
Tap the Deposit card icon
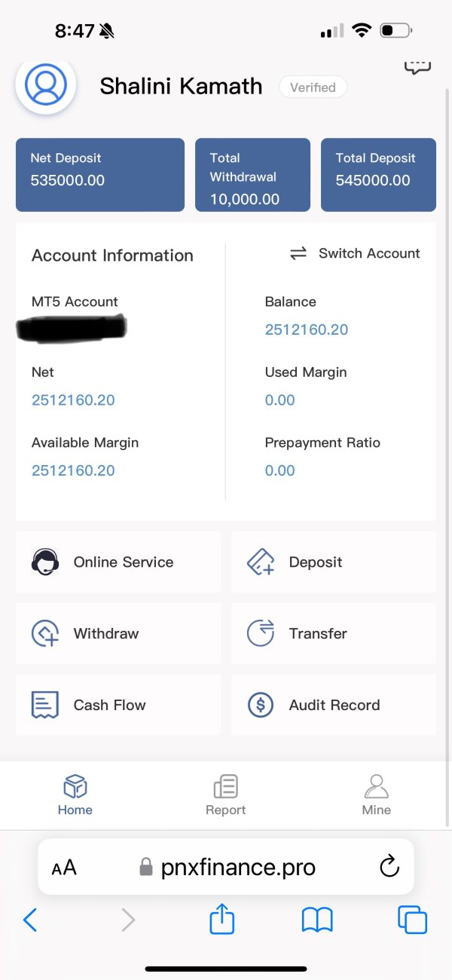pyautogui.click(x=261, y=562)
